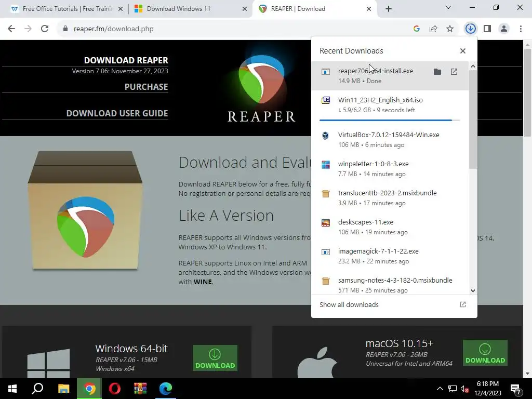532x399 pixels.
Task: Bookmark this page with star icon
Action: (450, 29)
